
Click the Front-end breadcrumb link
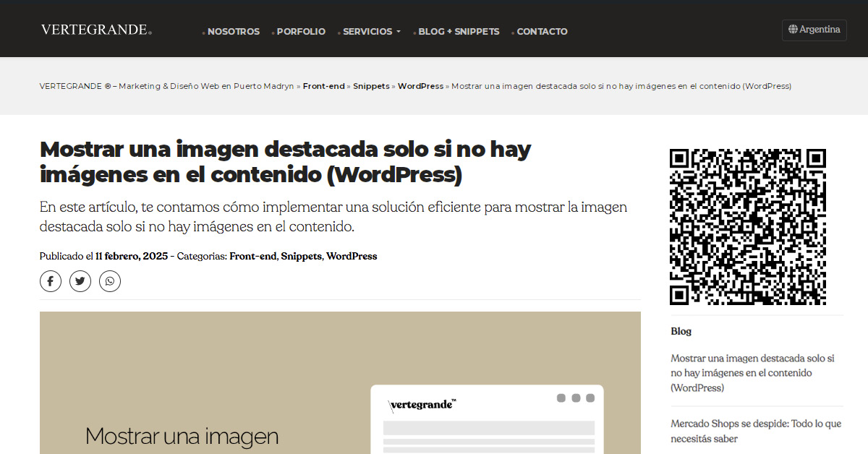[x=323, y=86]
